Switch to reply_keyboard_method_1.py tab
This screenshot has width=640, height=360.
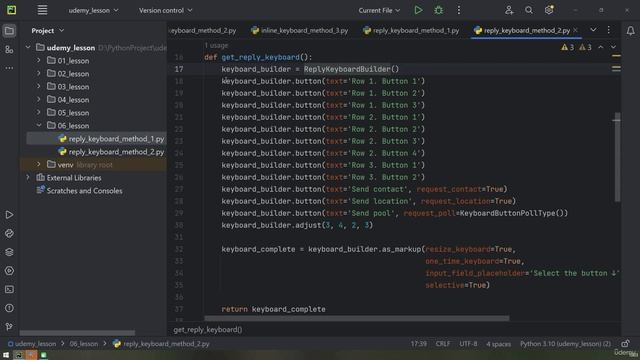pos(411,31)
